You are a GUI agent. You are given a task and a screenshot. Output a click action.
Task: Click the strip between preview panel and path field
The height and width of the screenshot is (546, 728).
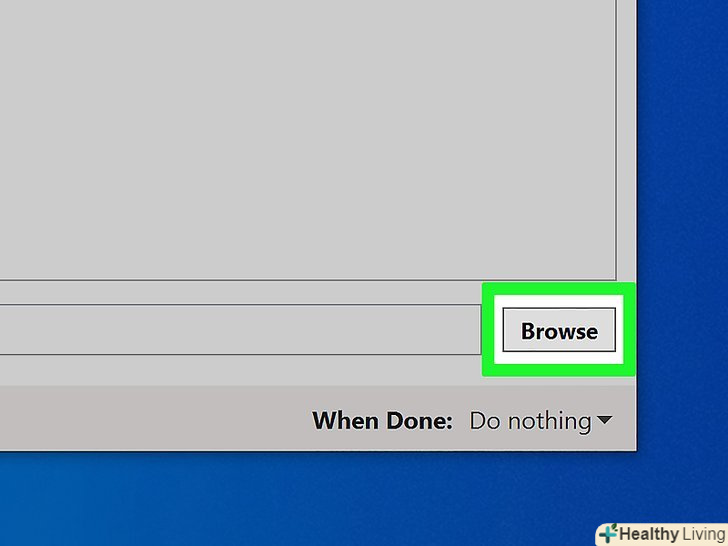[x=240, y=292]
